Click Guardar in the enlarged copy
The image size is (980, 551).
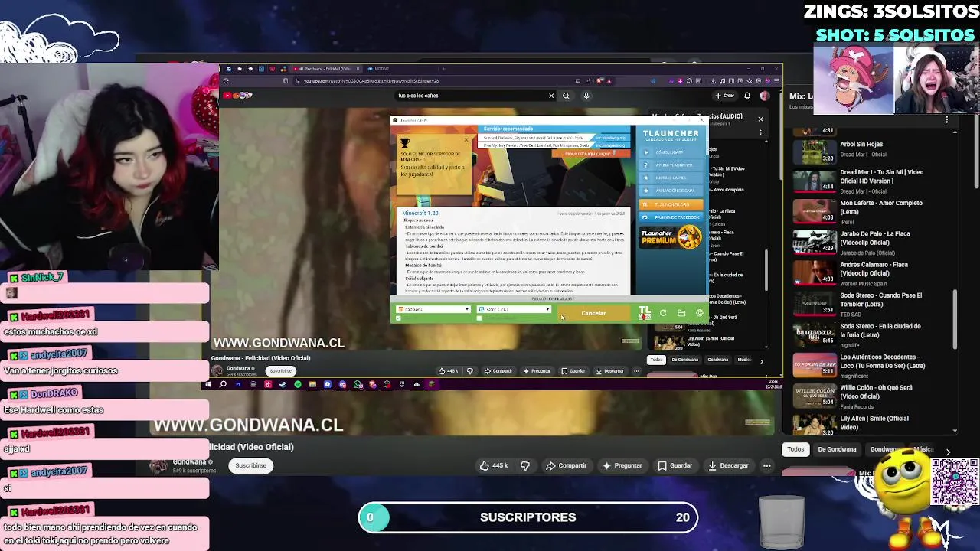tap(675, 465)
